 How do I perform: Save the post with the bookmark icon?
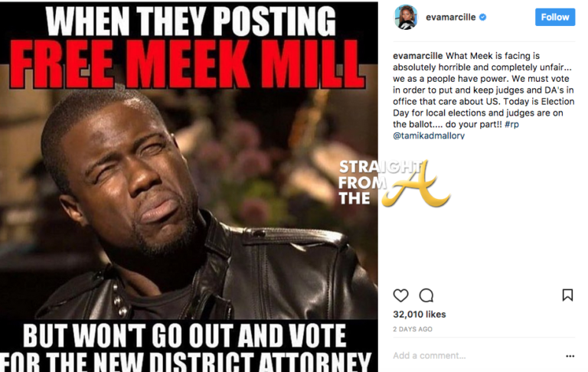[567, 295]
